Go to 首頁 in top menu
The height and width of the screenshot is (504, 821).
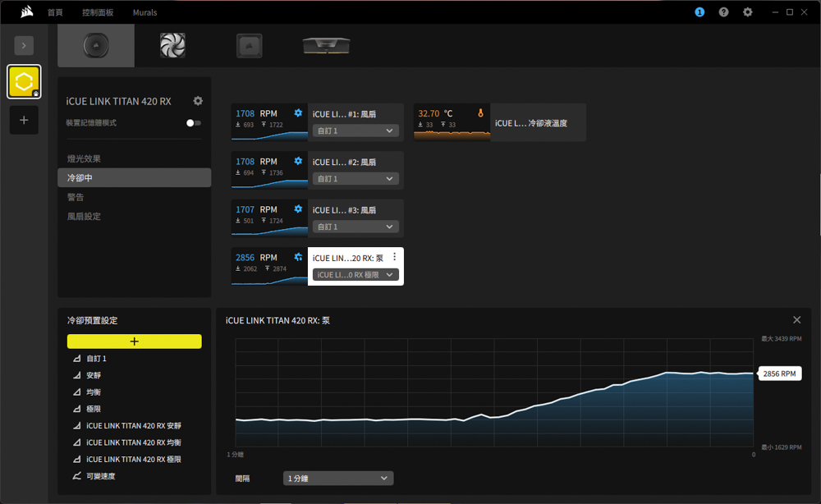55,12
